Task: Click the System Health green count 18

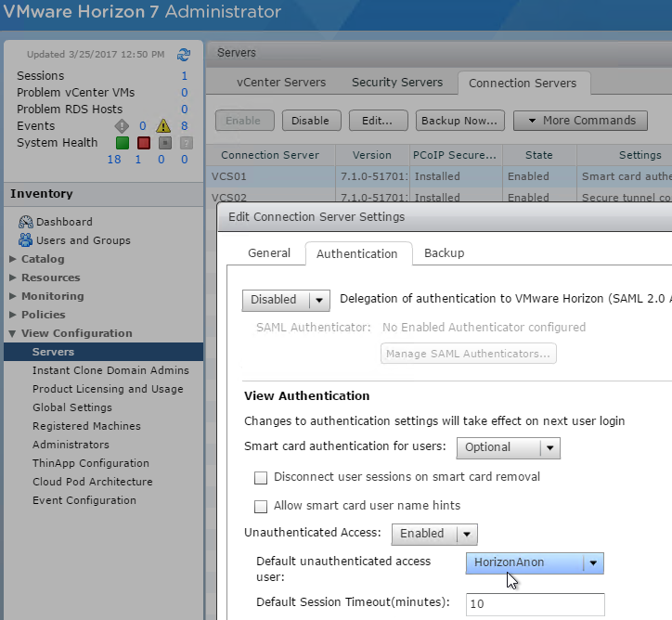Action: pos(114,160)
